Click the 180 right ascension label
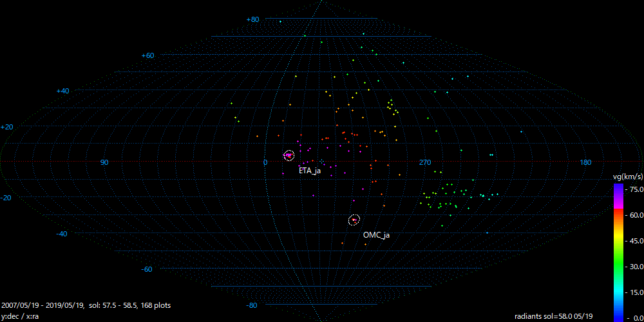This screenshot has height=322, width=644. [x=586, y=162]
